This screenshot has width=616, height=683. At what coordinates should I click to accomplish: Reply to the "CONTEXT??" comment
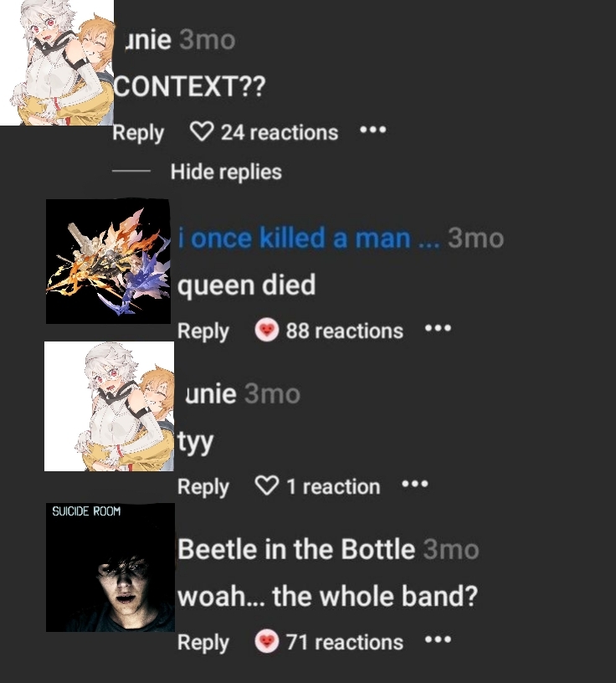[138, 132]
